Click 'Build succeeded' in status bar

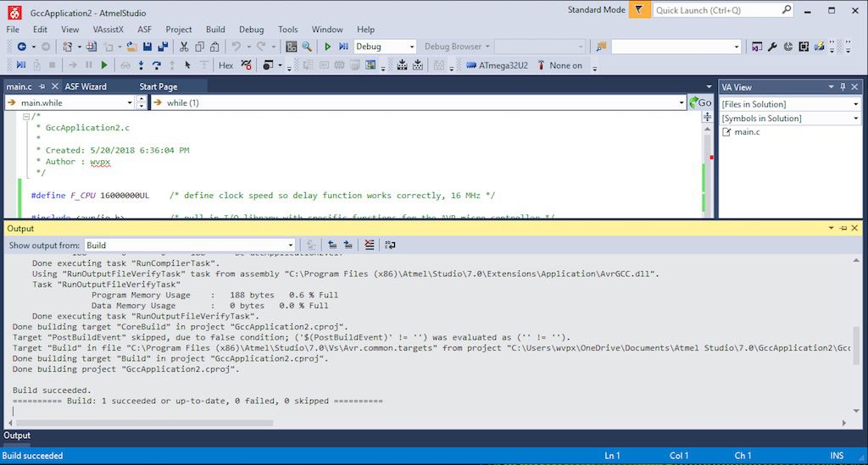pyautogui.click(x=33, y=456)
